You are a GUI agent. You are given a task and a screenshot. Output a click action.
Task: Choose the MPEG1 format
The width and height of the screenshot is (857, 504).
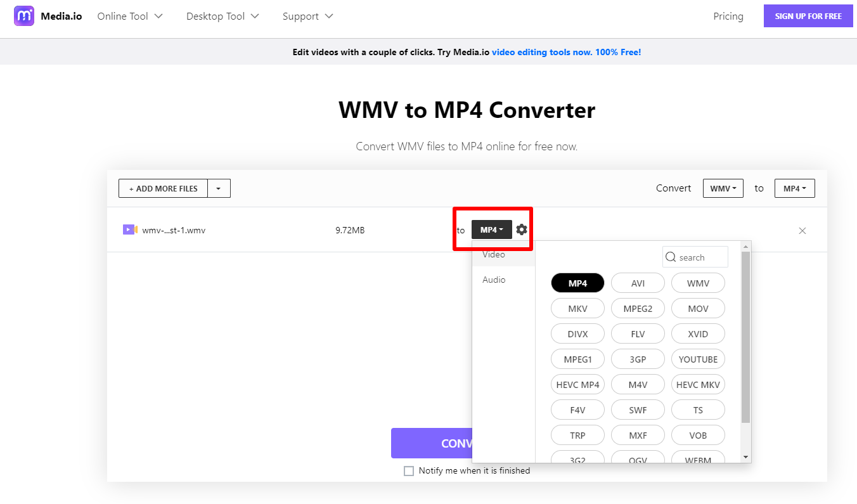[577, 359]
